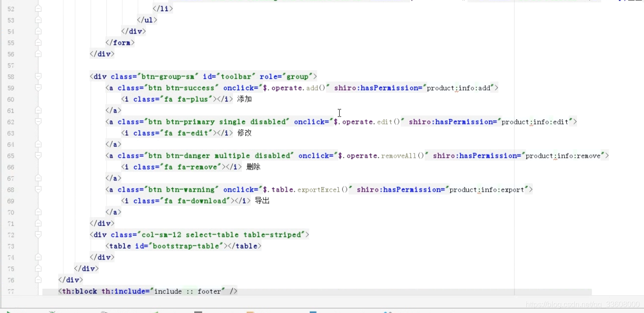Viewport: 644px width, 313px height.
Task: Click line number 69 in the gutter
Action: (11, 201)
